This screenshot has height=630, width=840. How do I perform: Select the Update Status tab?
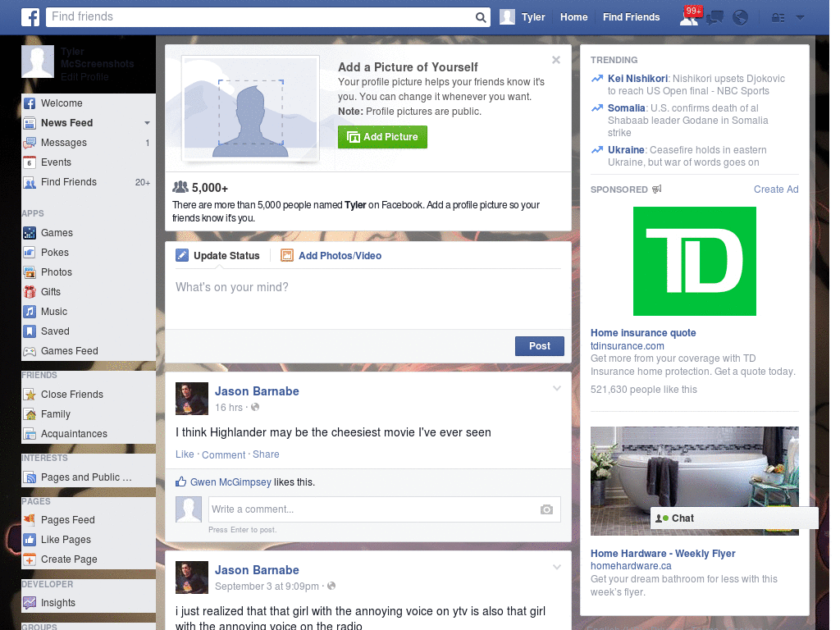pyautogui.click(x=217, y=256)
